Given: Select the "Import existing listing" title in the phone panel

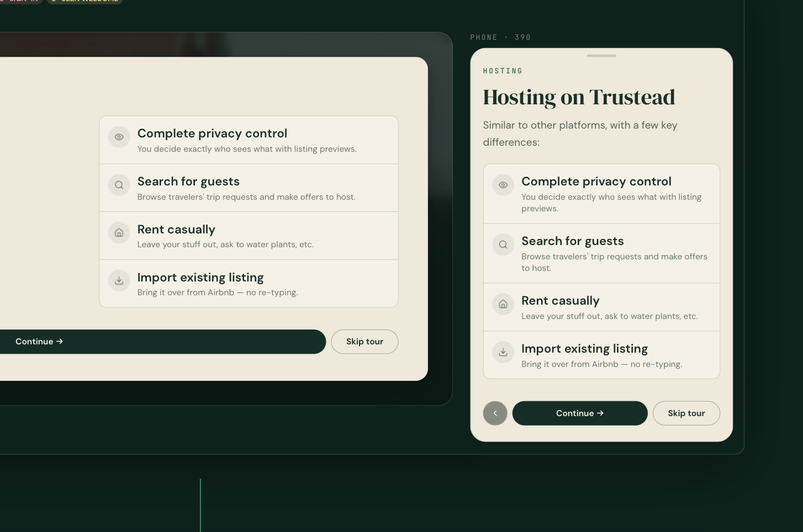Looking at the screenshot, I should (585, 349).
